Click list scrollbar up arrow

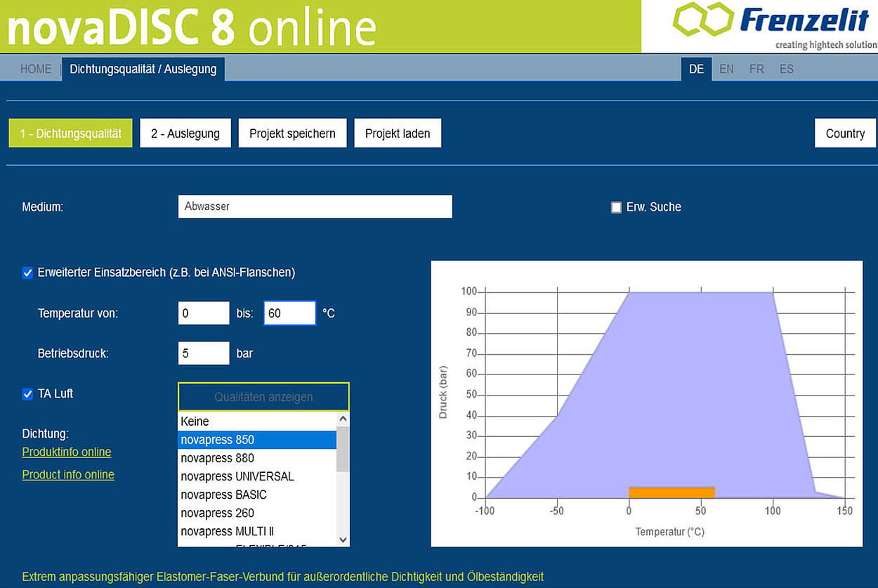[343, 419]
